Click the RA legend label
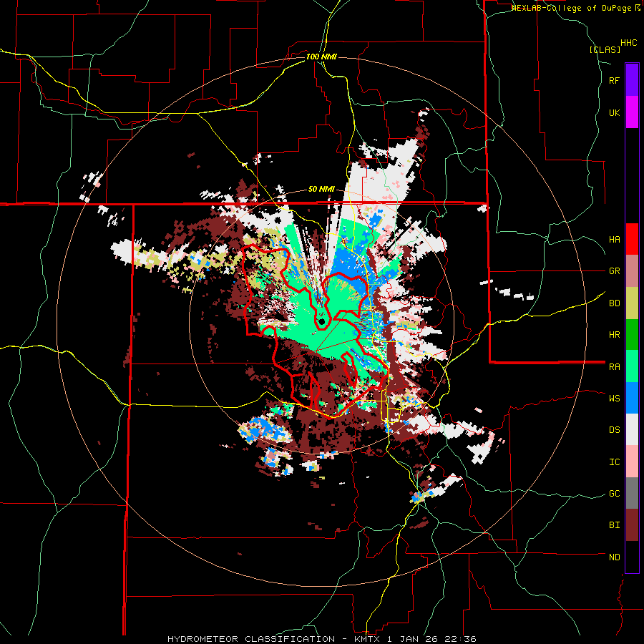Screen dimensions: 644x644 (615, 367)
